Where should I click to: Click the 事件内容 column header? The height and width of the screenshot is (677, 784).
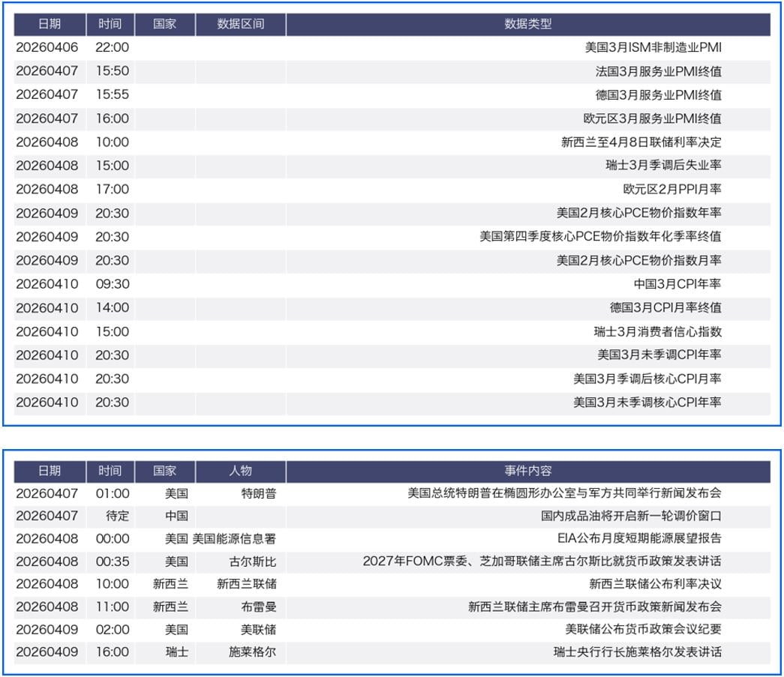click(527, 471)
